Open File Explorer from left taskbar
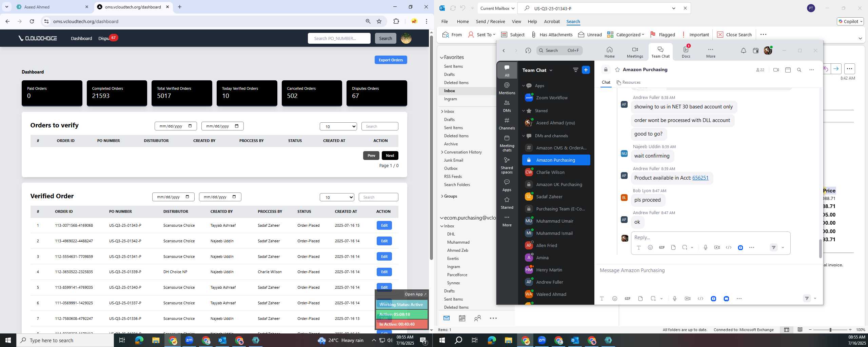Viewport: 868px width, 347px height. click(156, 340)
